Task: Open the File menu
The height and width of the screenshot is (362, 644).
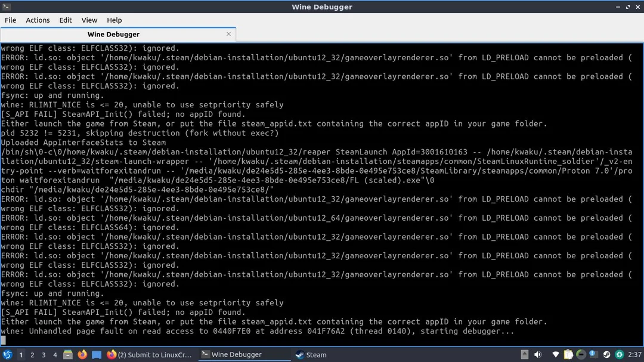Action: [x=10, y=20]
